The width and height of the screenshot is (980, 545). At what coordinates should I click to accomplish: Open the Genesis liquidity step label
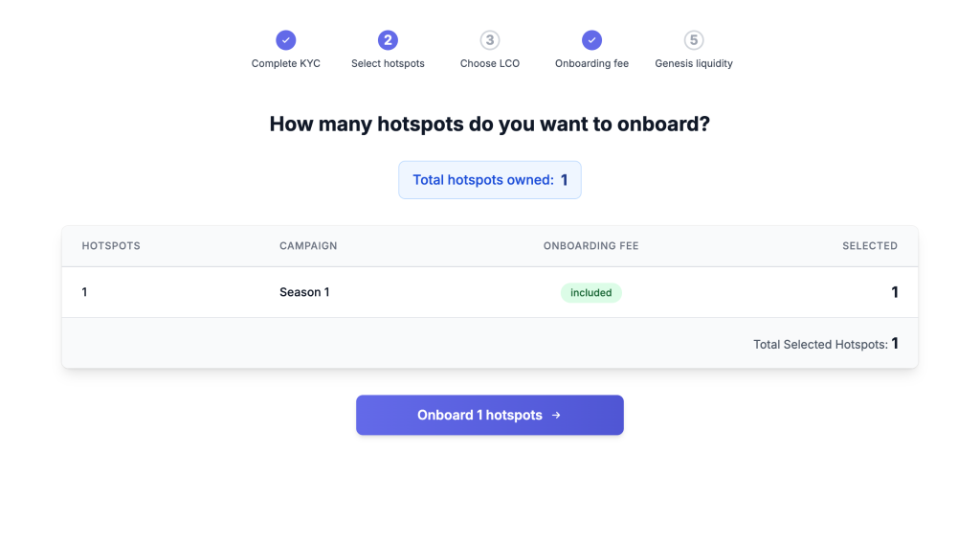coord(694,63)
